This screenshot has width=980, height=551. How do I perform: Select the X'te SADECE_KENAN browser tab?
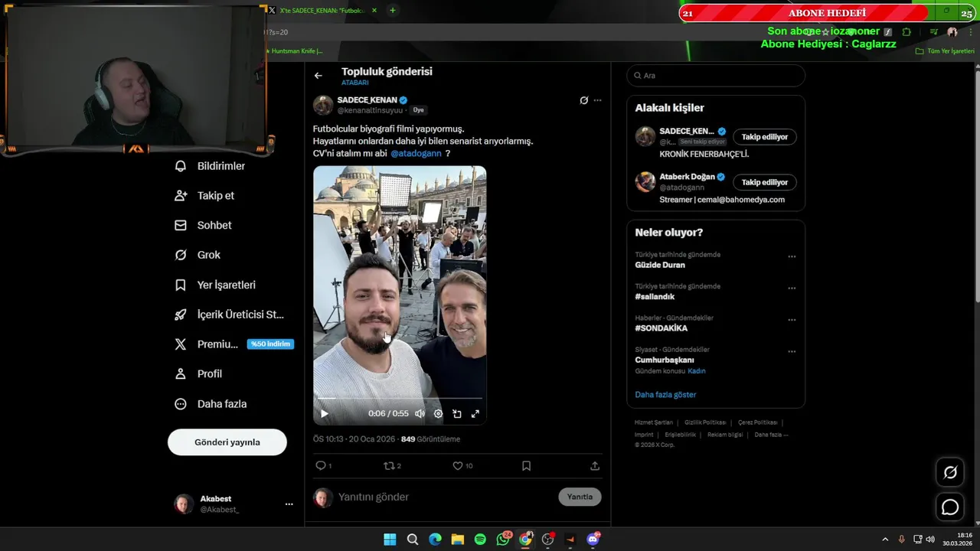coord(323,11)
